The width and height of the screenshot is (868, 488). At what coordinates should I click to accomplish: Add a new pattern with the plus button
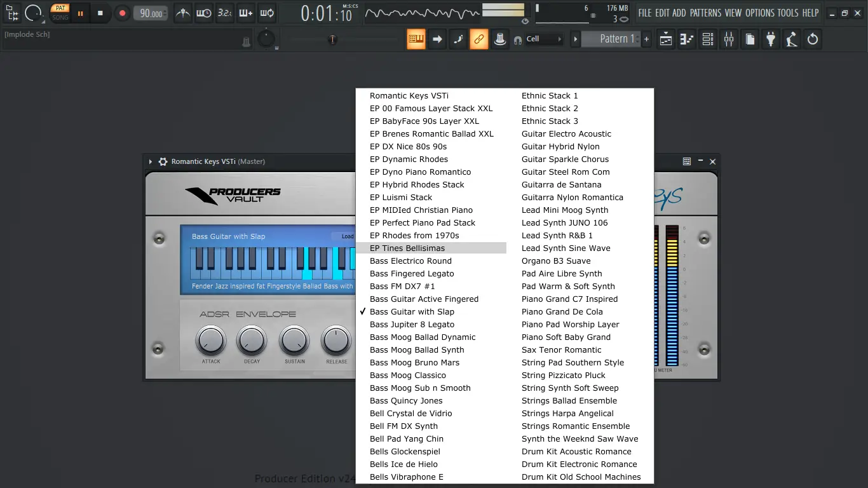click(x=647, y=39)
